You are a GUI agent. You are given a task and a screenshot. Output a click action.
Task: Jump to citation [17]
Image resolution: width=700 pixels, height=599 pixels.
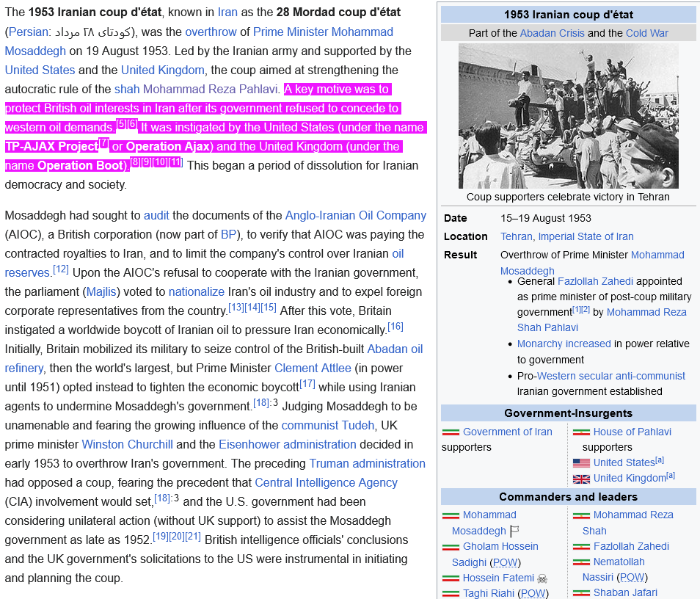coord(307,384)
